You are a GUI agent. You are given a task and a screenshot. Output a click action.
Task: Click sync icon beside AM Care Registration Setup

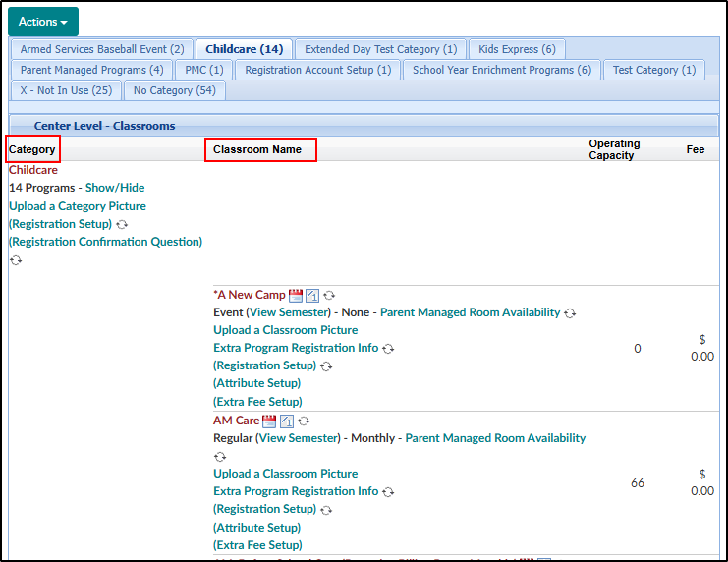click(x=326, y=510)
